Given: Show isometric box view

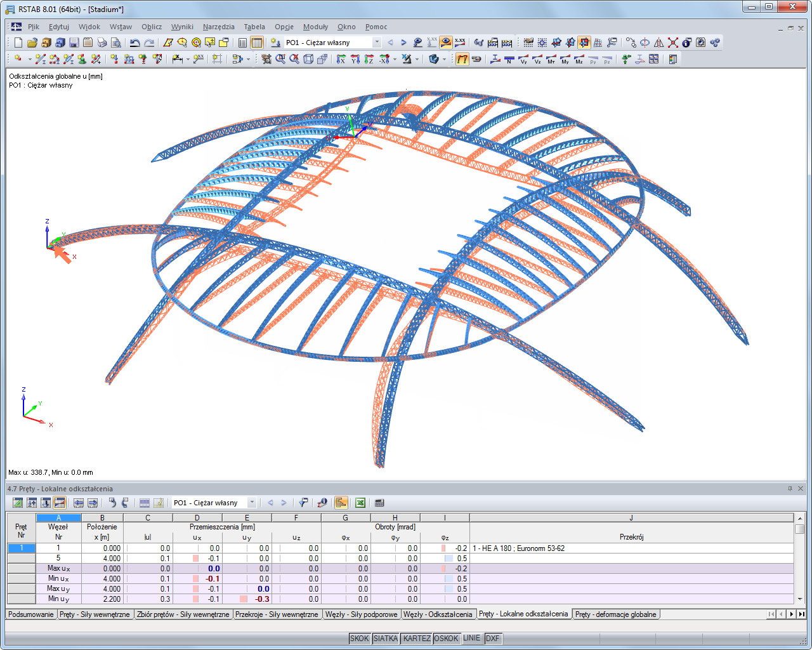Looking at the screenshot, I should [308, 59].
